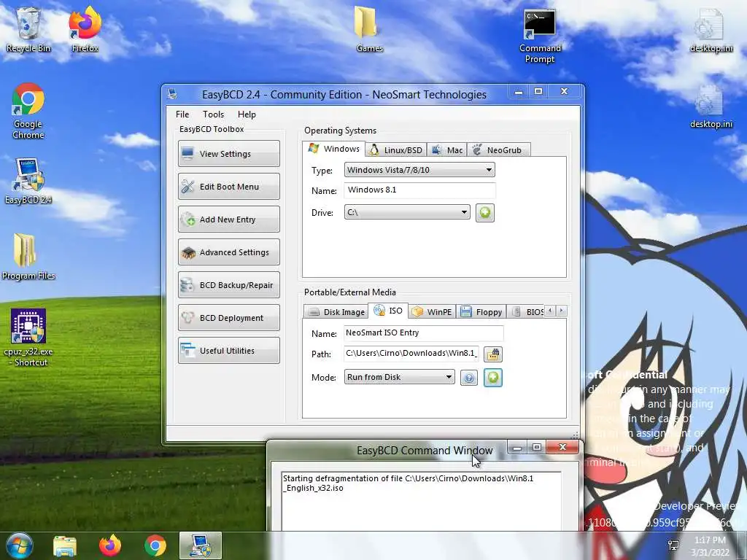The image size is (747, 560).
Task: Click the ISO Path text field
Action: pos(411,354)
